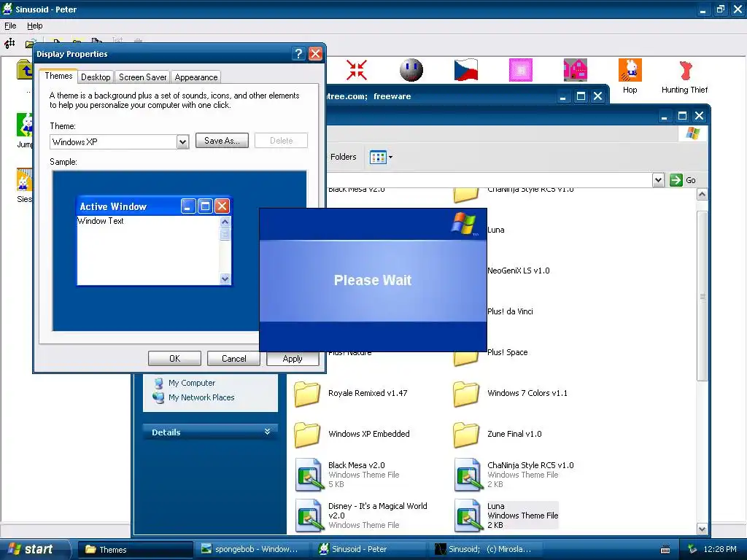Maximize the freeware window behind Display Properties
The height and width of the screenshot is (560, 747).
pos(580,97)
